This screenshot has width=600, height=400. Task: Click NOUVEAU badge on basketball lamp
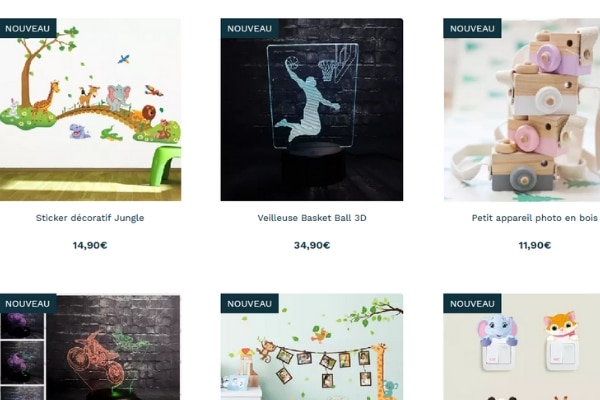[x=249, y=28]
